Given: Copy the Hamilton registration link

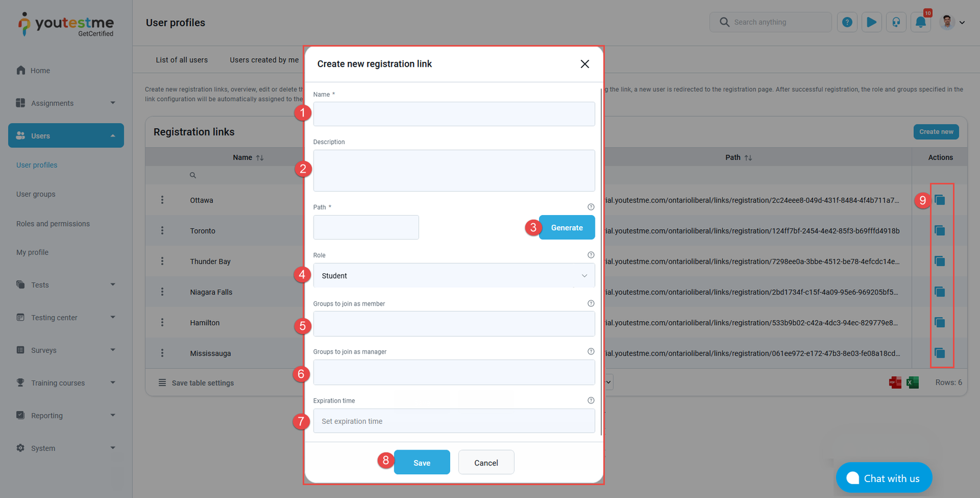Looking at the screenshot, I should point(940,323).
